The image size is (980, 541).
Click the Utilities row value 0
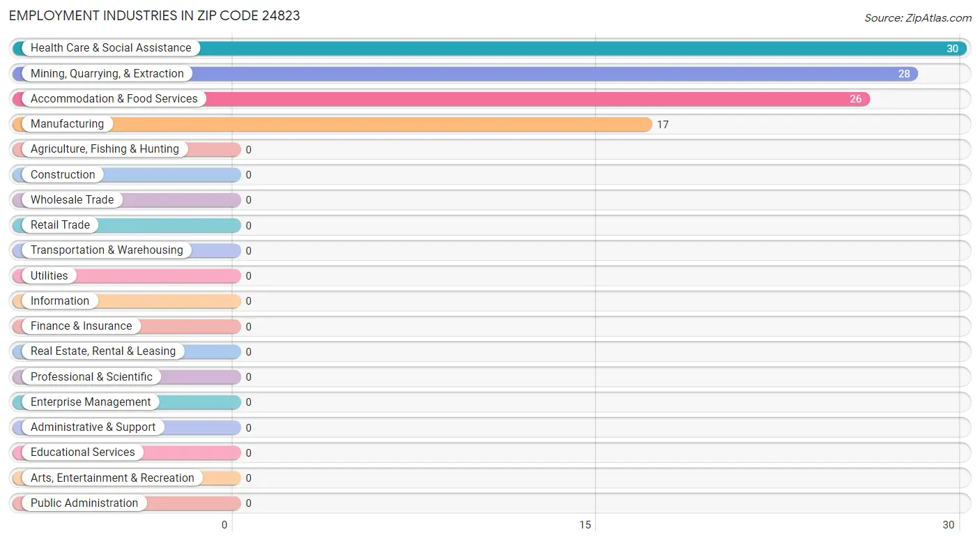(248, 276)
